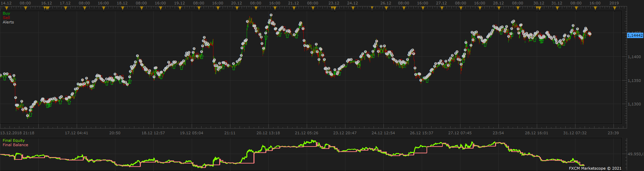
Task: Click the 28.12 16:01 time label
Action: [x=536, y=133]
